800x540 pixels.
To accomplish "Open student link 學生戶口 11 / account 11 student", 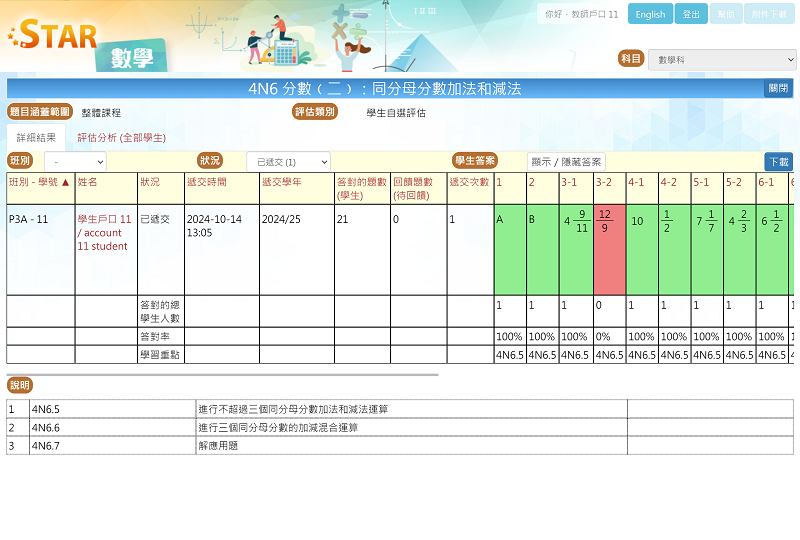I will [104, 232].
